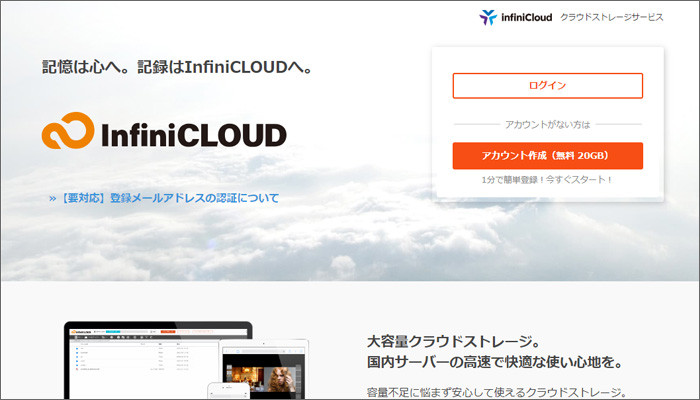Click the tablet device image showing photos

click(264, 371)
